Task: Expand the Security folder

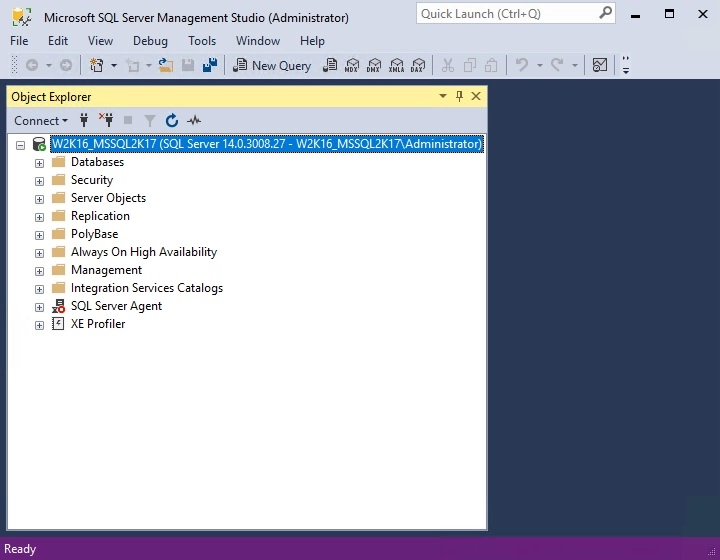Action: 39,181
